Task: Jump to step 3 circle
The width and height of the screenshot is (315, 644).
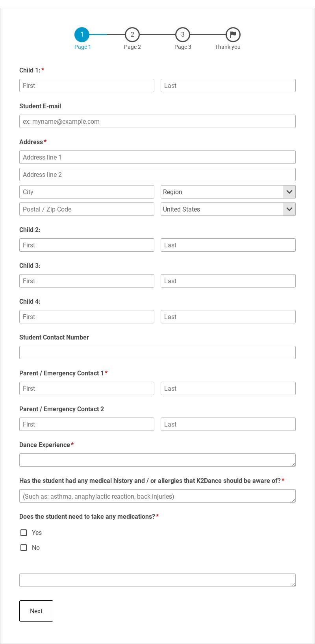Action: tap(183, 35)
